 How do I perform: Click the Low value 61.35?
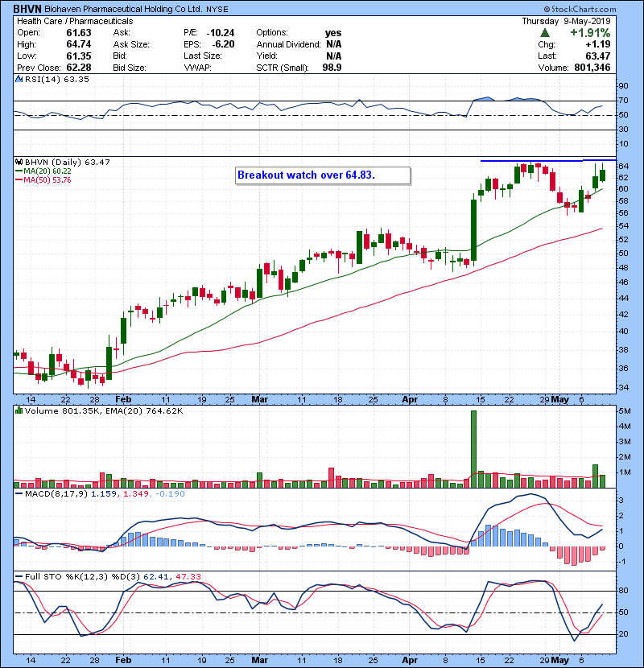coord(79,56)
